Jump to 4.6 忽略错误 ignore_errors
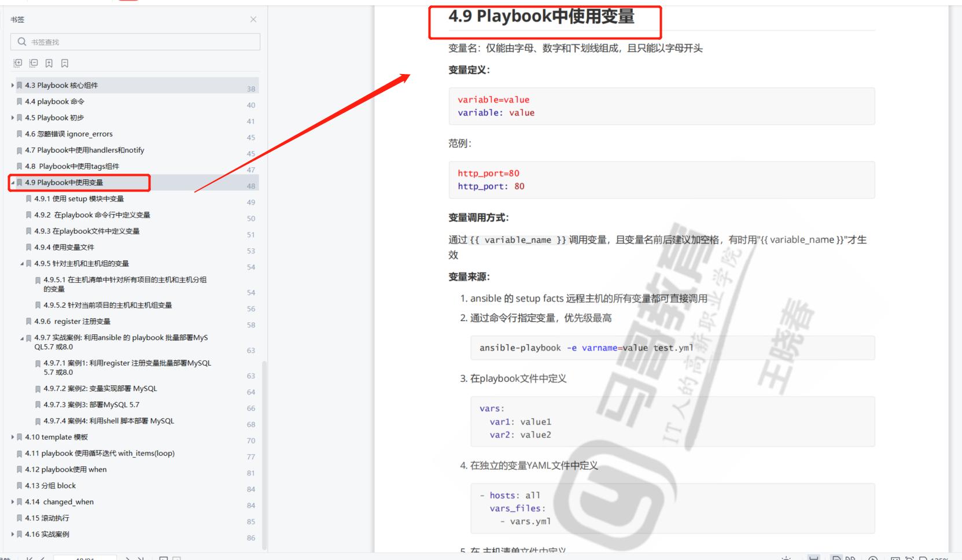 pos(69,134)
